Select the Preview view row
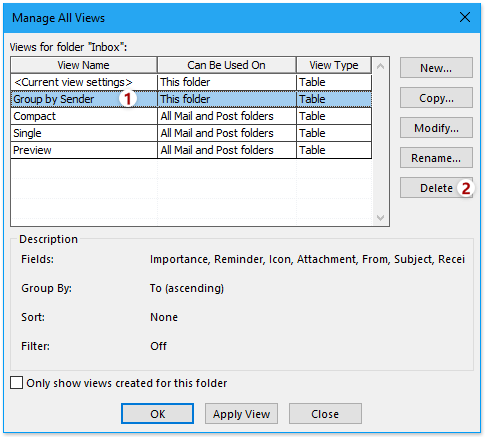This screenshot has height=437, width=485. 191,150
